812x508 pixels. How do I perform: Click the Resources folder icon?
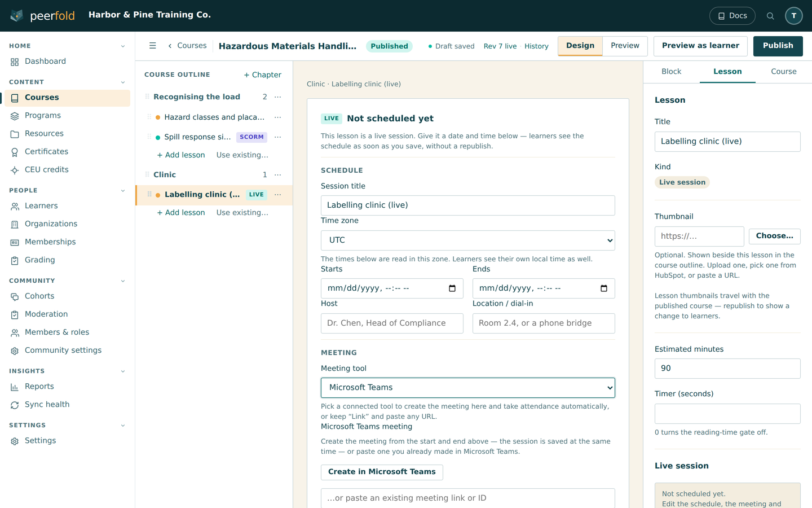click(15, 134)
